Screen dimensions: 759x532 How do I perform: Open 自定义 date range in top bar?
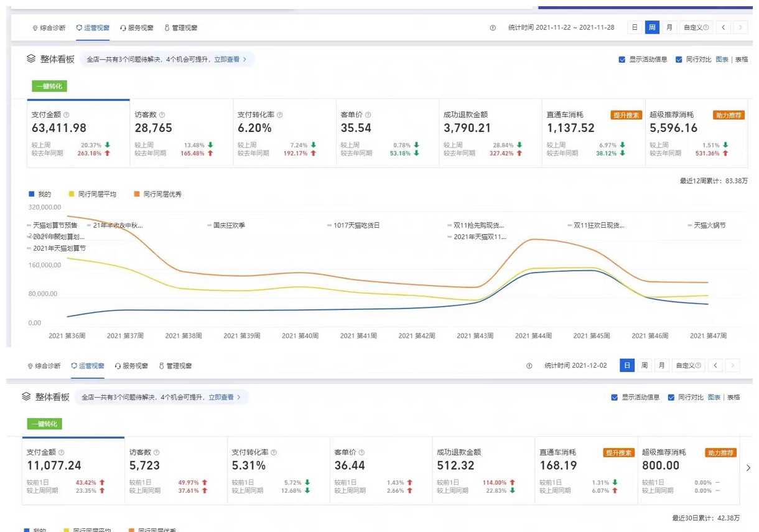point(695,27)
